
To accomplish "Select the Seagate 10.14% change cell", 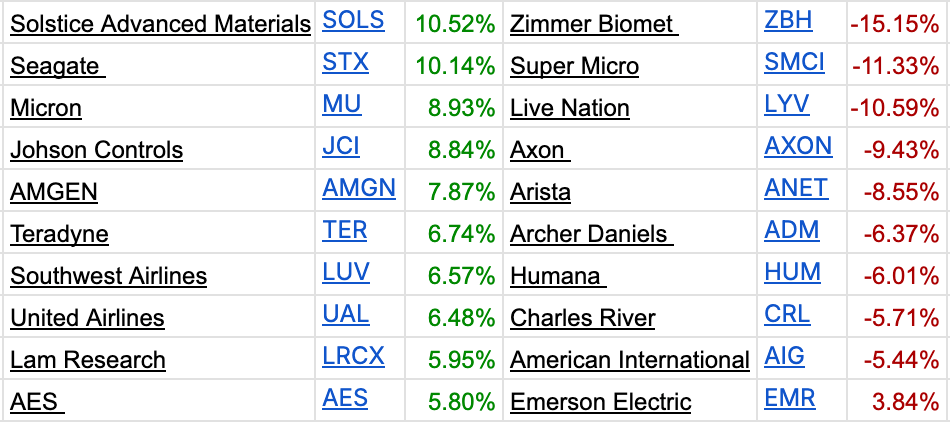I will point(455,66).
